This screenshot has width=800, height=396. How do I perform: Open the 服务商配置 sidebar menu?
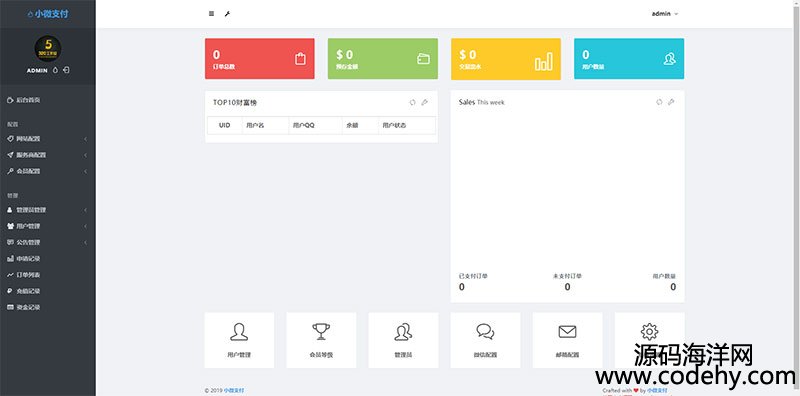tap(47, 155)
